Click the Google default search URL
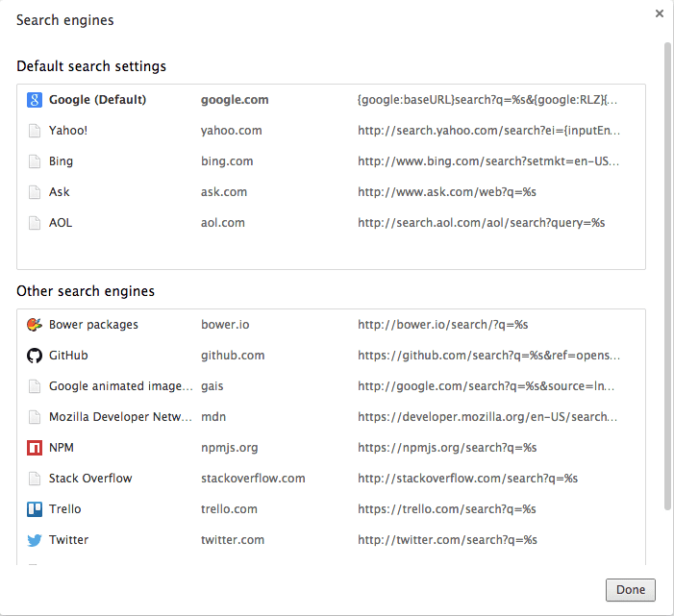Image resolution: width=674 pixels, height=616 pixels. [487, 100]
